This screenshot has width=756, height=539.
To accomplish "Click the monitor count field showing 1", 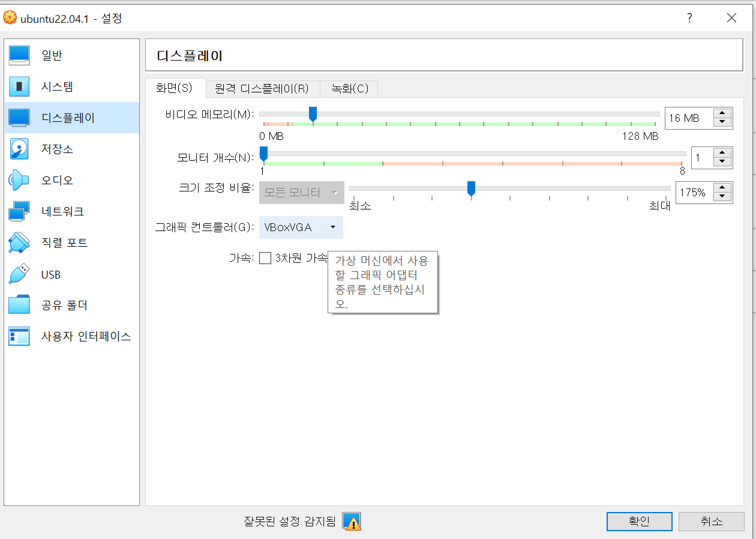I will (702, 158).
